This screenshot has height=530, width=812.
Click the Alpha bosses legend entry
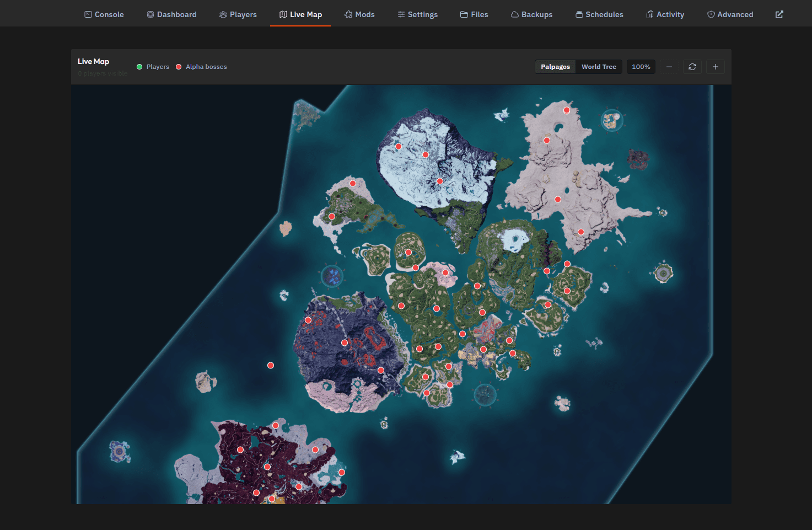pyautogui.click(x=201, y=67)
